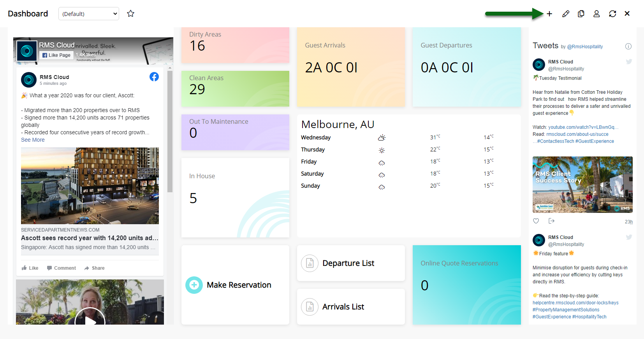
Task: Open the Guest Arrivals tile
Action: [x=351, y=67]
